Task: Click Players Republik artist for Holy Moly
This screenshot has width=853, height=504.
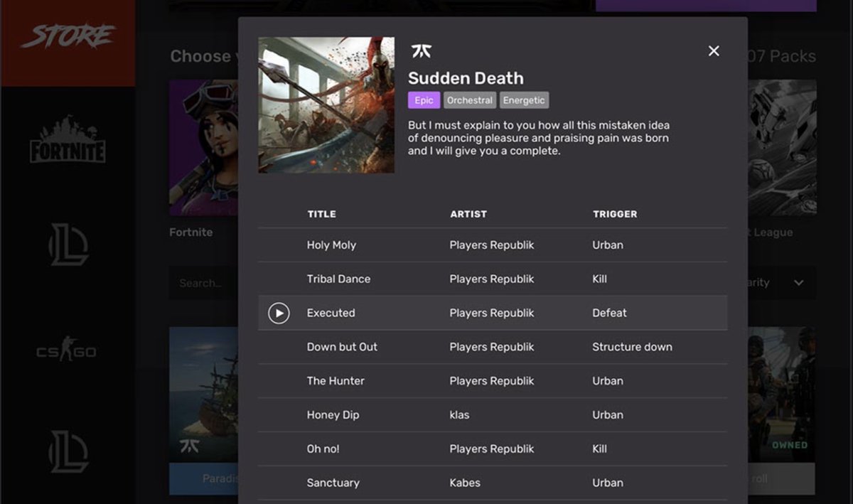Action: point(491,245)
